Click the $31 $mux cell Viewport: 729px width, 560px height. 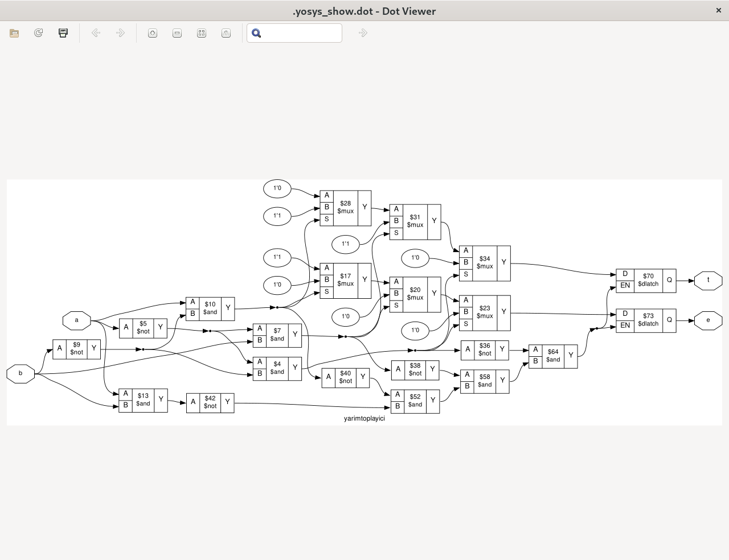415,221
